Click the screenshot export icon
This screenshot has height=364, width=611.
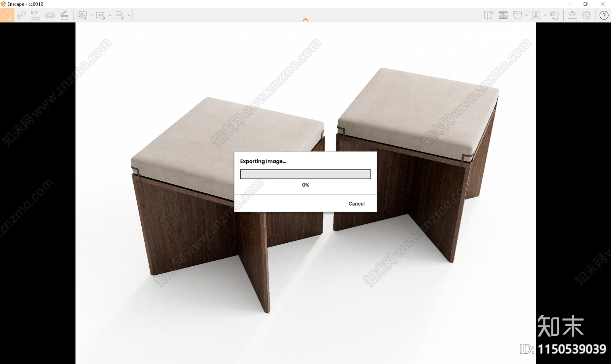(x=82, y=15)
